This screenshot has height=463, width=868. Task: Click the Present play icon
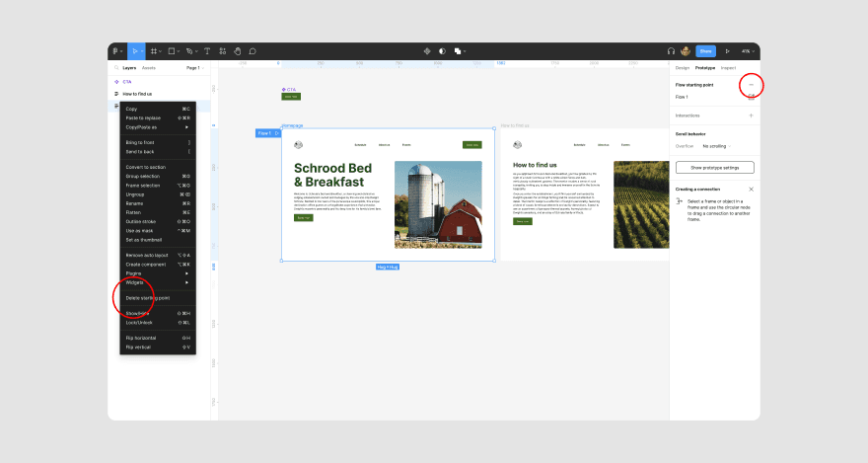tap(727, 51)
